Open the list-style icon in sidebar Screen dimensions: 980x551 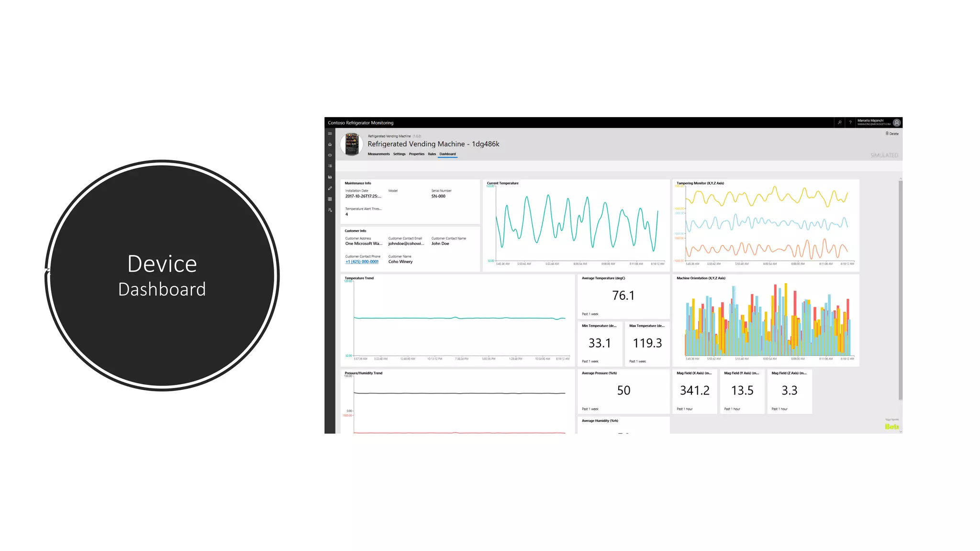pyautogui.click(x=330, y=166)
